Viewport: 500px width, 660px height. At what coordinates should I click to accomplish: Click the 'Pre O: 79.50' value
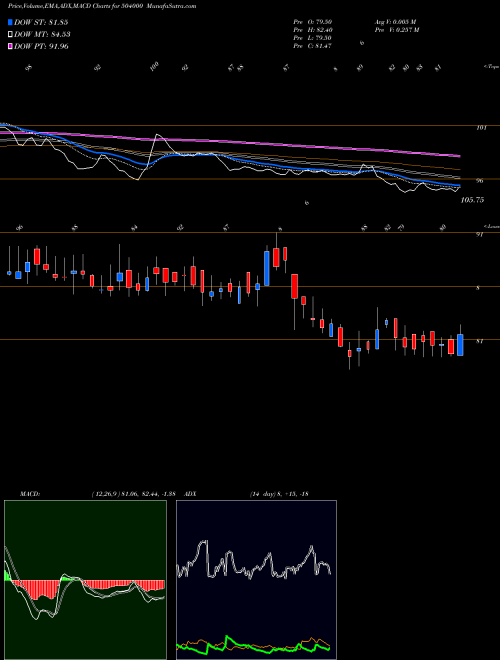(312, 22)
